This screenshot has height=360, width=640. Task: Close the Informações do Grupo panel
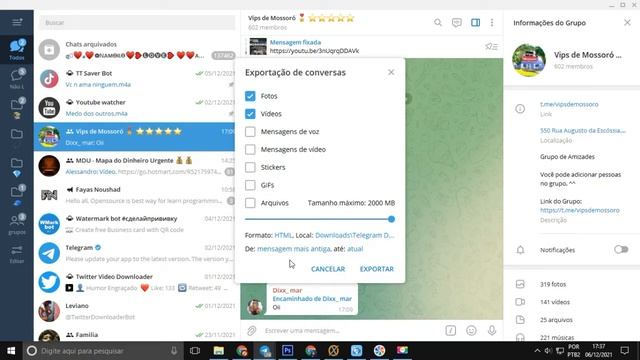(x=627, y=22)
